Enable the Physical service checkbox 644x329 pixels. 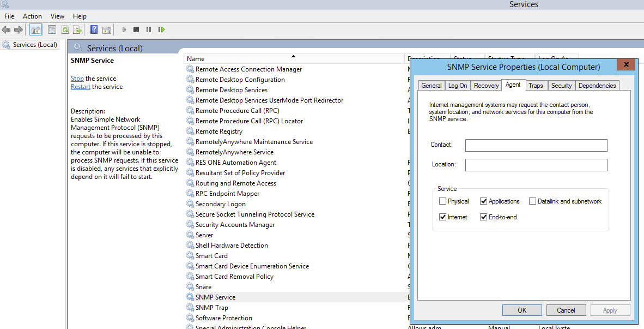443,201
